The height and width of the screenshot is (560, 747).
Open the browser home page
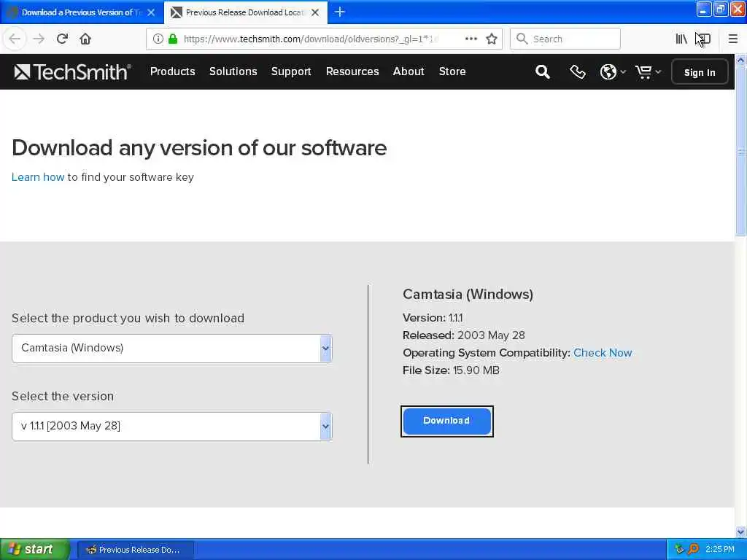click(x=85, y=39)
